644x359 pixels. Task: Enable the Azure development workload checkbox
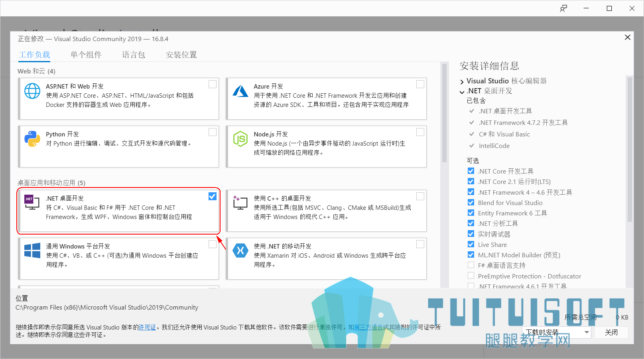point(420,84)
